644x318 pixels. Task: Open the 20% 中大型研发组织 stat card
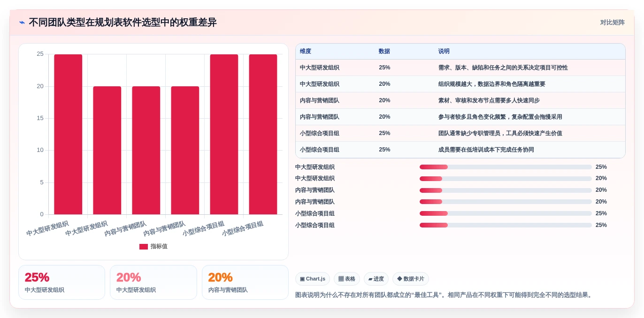point(153,282)
